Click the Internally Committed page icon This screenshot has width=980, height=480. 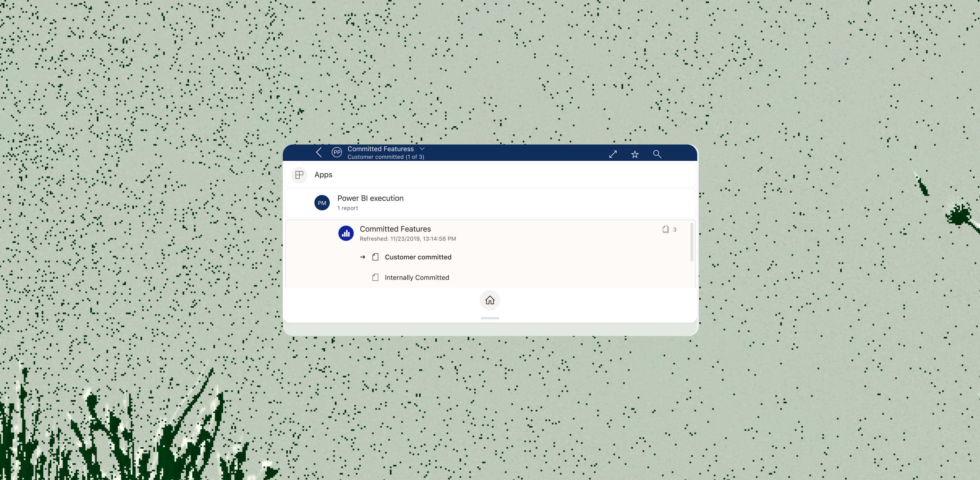point(376,278)
